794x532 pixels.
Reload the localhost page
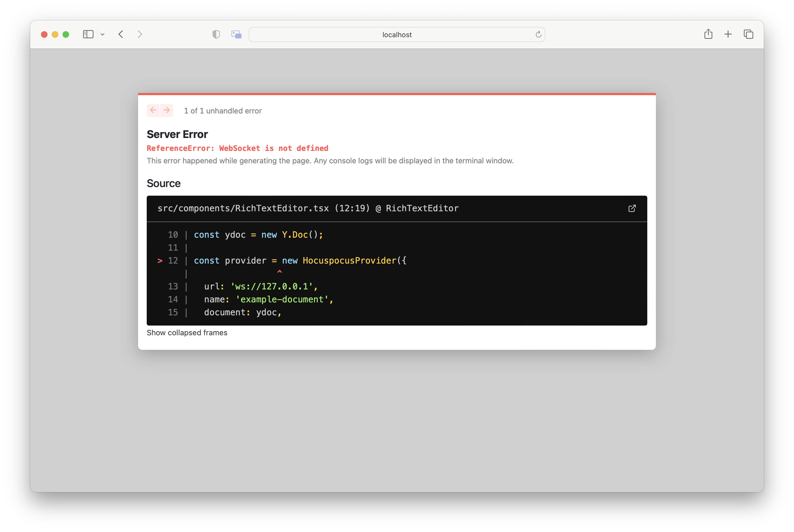pyautogui.click(x=538, y=34)
